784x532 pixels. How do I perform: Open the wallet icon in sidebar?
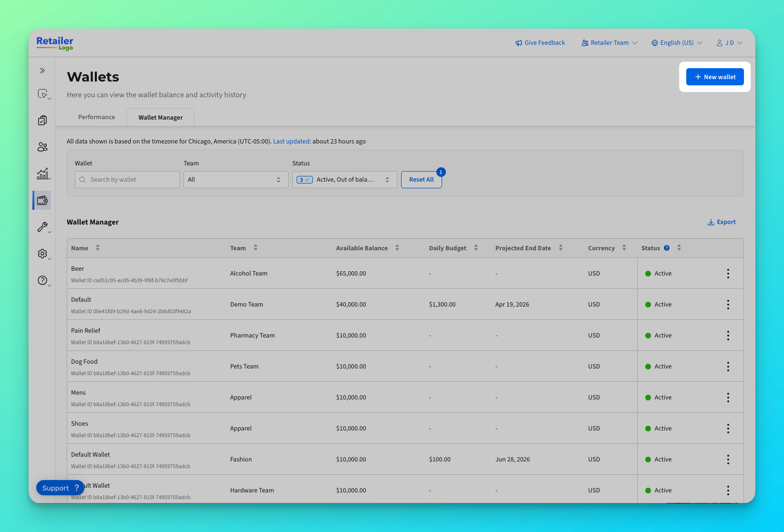pos(42,200)
